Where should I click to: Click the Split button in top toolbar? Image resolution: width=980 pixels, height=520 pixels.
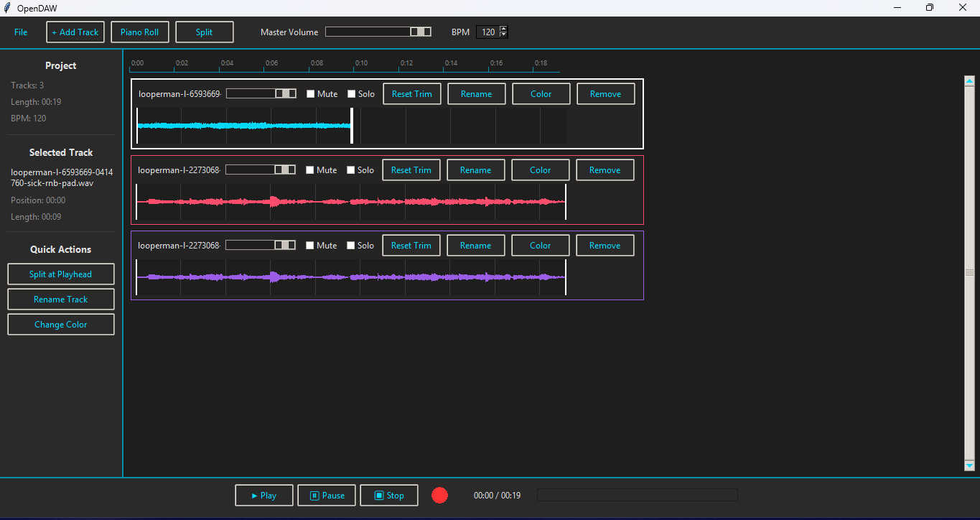pos(205,32)
